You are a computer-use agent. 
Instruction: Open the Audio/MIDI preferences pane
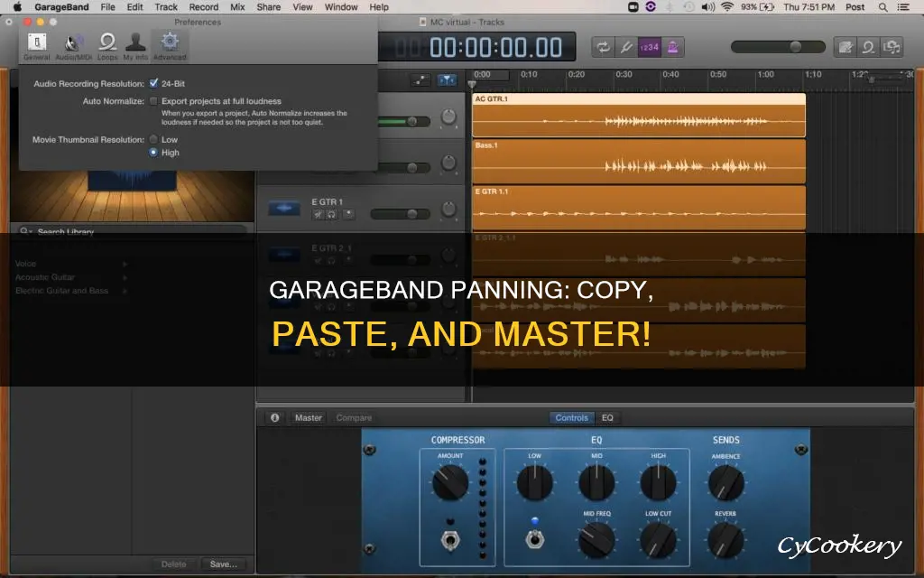coord(73,47)
